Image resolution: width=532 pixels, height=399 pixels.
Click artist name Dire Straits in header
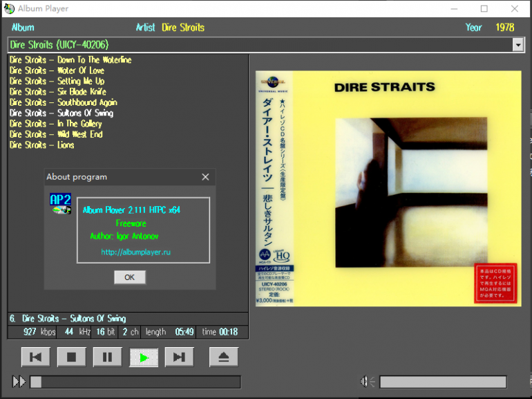tap(183, 28)
